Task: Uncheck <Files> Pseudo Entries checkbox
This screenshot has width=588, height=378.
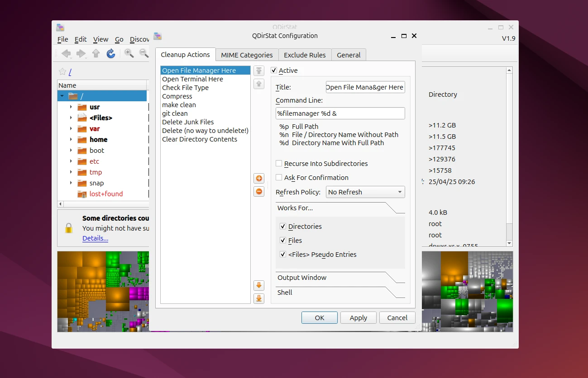Action: point(283,254)
